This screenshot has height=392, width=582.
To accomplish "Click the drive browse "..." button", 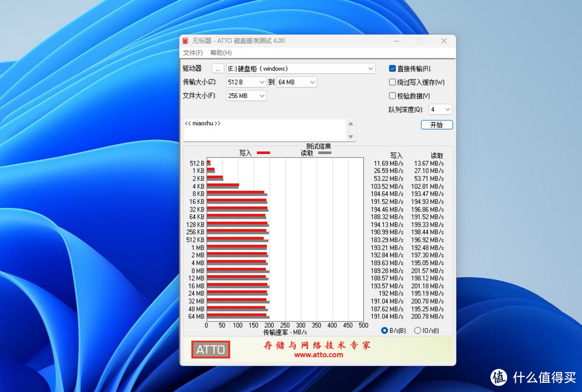I will click(x=218, y=68).
